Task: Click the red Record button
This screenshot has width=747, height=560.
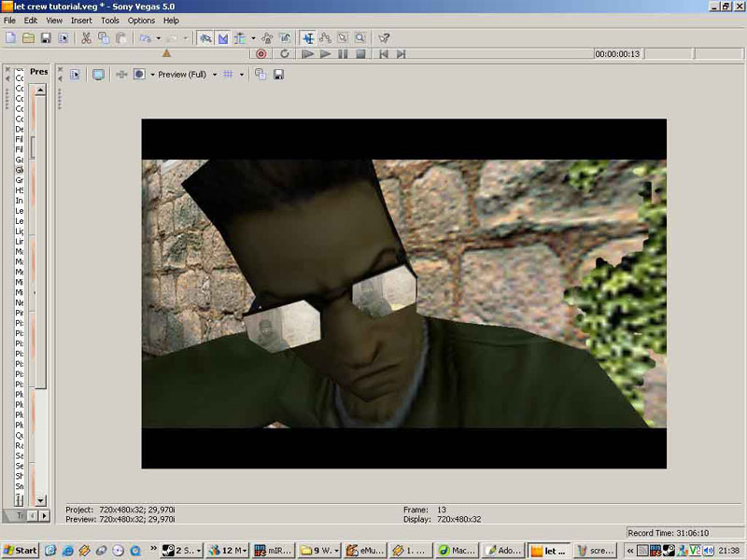Action: pyautogui.click(x=261, y=54)
